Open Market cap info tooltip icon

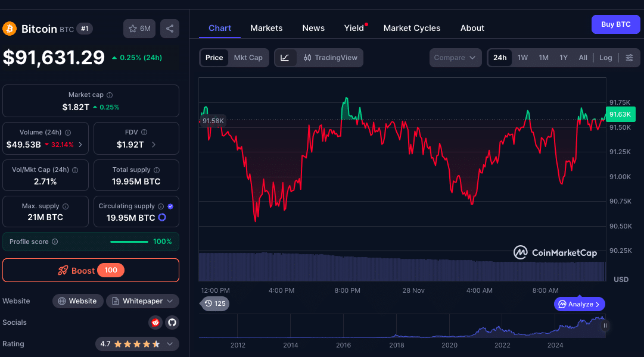[110, 95]
